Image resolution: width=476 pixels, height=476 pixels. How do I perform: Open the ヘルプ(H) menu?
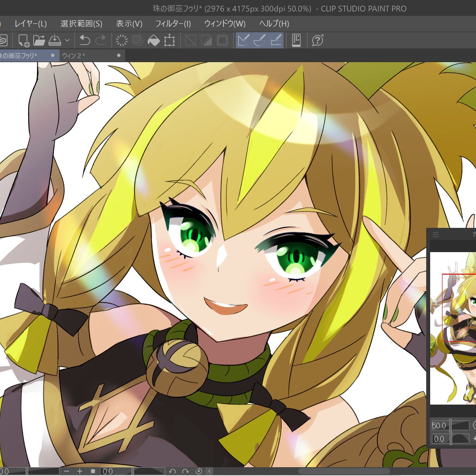pyautogui.click(x=274, y=24)
